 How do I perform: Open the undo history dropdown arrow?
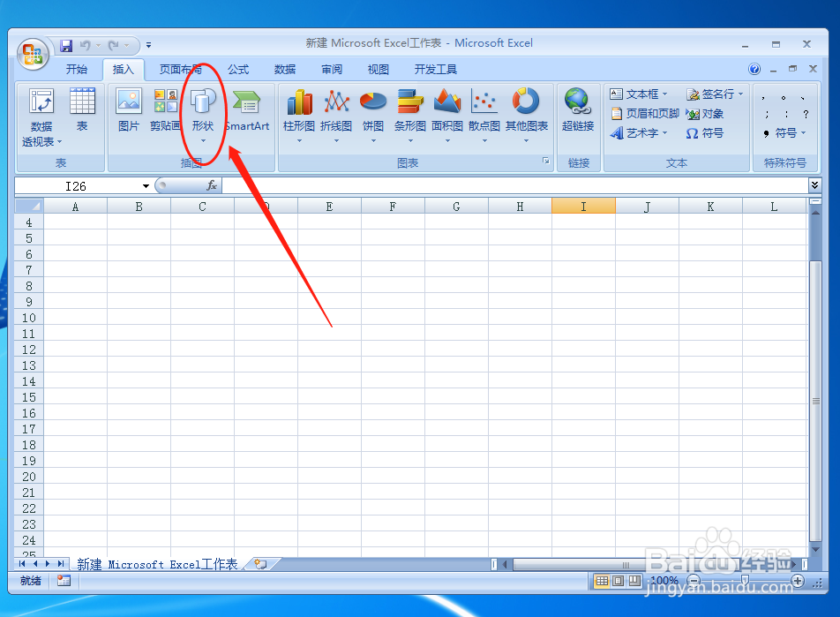click(98, 46)
